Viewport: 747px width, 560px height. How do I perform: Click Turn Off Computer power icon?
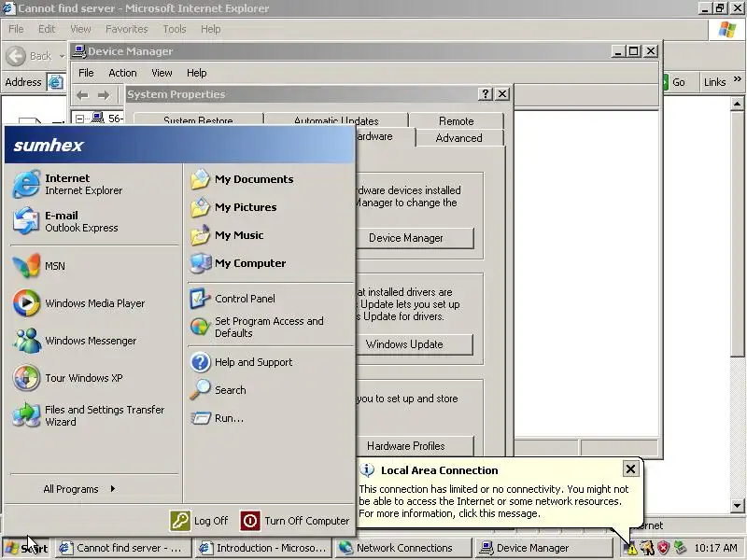coord(250,521)
